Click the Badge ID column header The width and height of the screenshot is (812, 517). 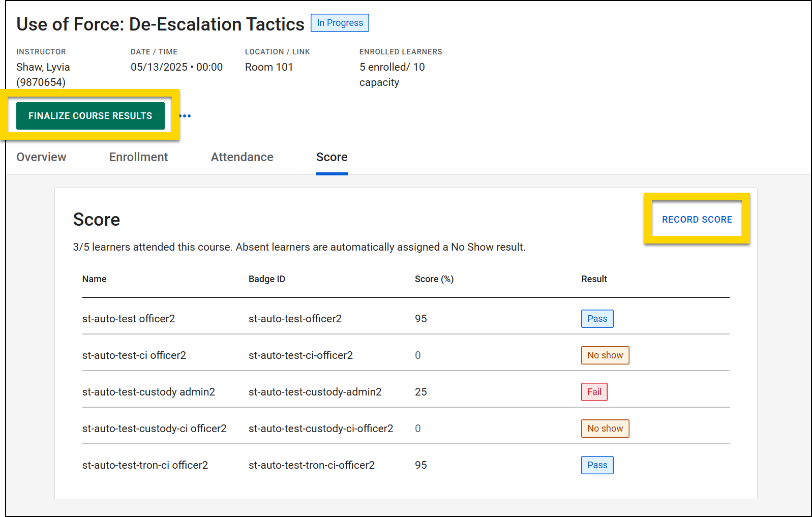point(266,279)
